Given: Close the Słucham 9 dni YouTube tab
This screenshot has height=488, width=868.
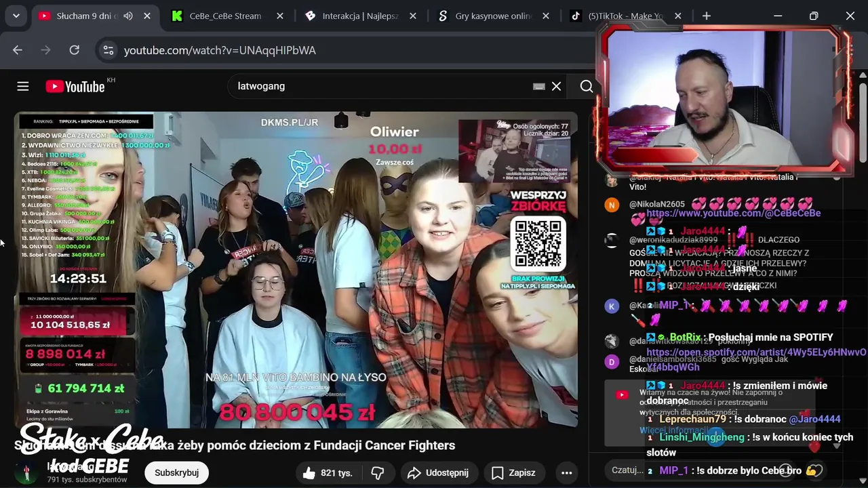Looking at the screenshot, I should point(147,16).
